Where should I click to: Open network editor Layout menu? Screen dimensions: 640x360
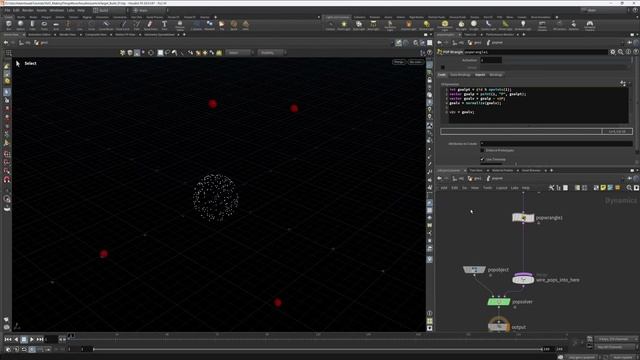coord(501,188)
